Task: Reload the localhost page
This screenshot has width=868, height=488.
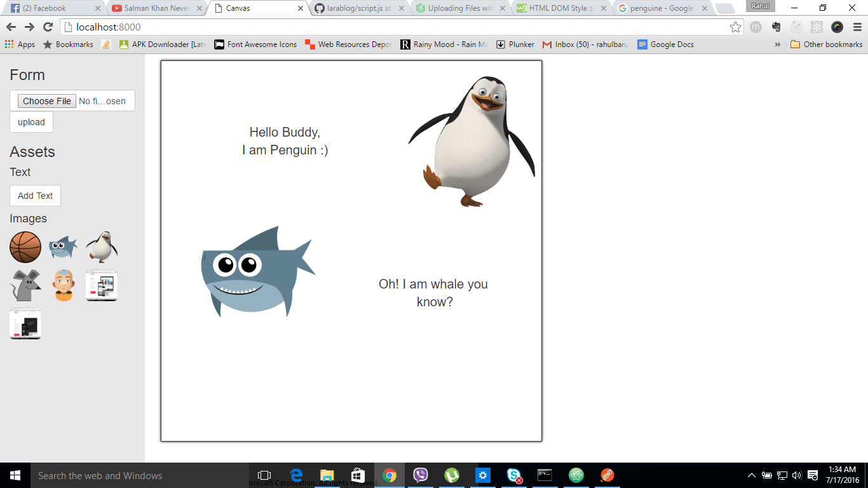Action: pos(48,27)
